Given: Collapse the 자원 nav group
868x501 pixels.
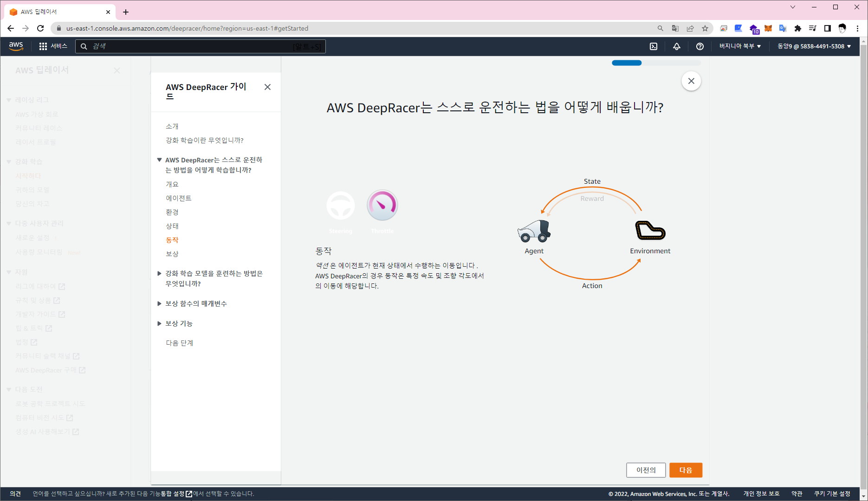Looking at the screenshot, I should point(9,272).
